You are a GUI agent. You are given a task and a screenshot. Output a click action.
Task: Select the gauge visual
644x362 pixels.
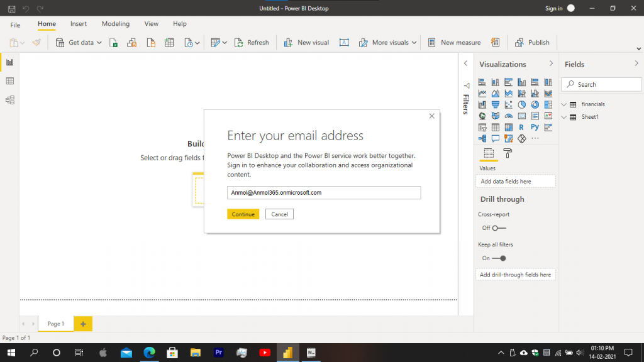[508, 116]
